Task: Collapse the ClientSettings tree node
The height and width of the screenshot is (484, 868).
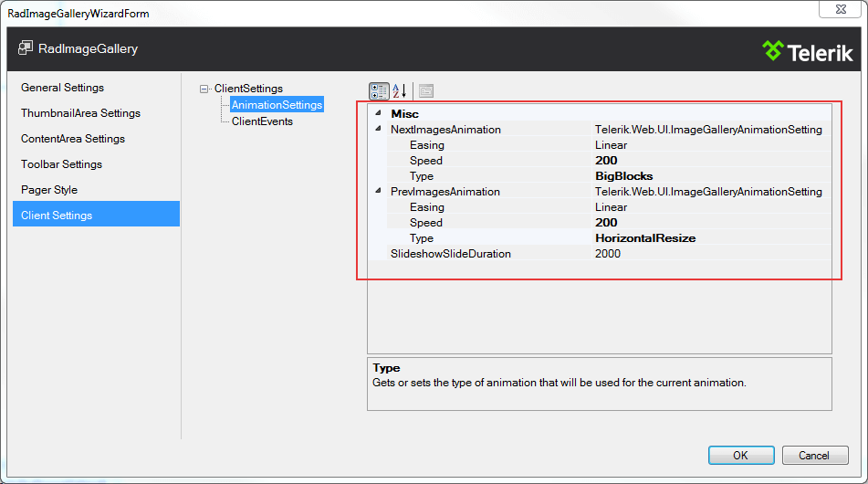Action: click(204, 89)
